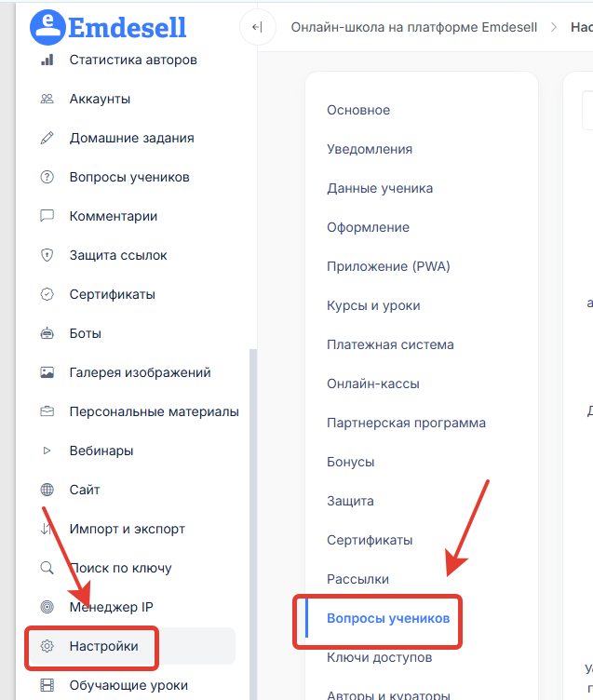Click the Комментарии speech bubble icon

(x=47, y=217)
